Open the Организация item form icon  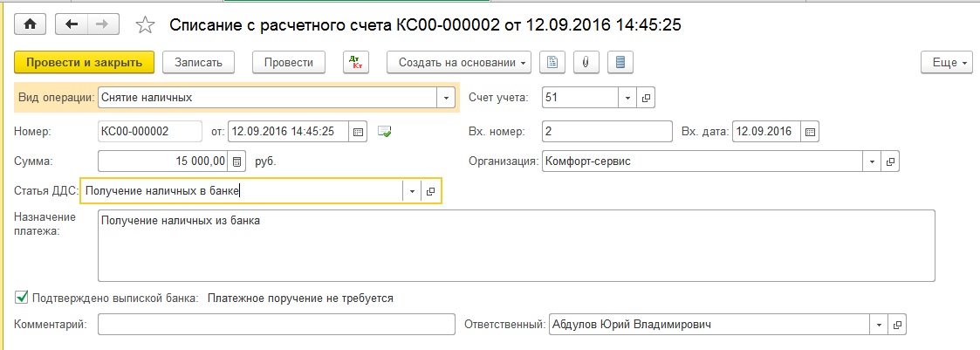(890, 161)
